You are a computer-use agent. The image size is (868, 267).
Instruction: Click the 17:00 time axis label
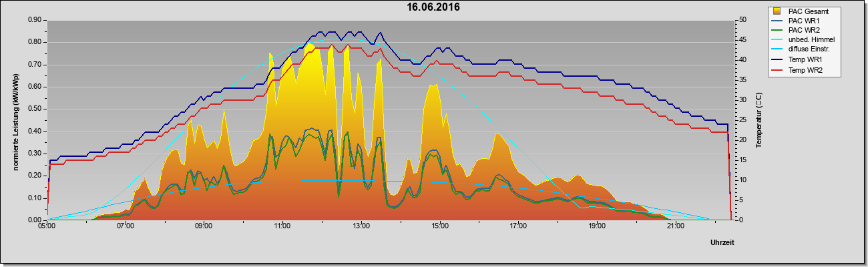[518, 226]
